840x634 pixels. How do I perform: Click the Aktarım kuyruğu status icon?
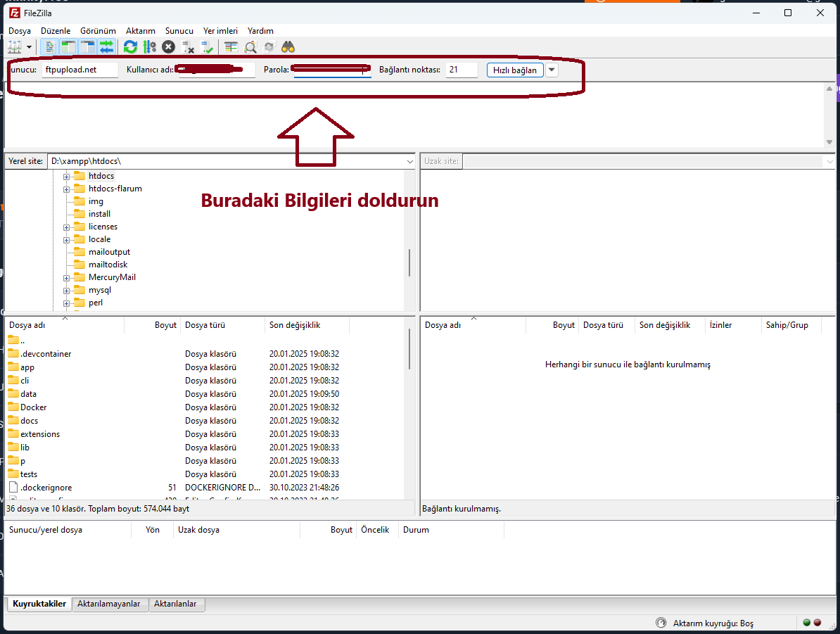coord(661,623)
